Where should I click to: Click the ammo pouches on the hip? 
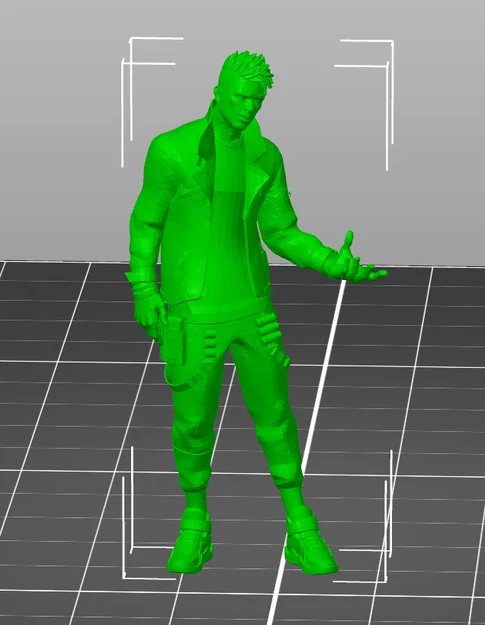(x=271, y=339)
